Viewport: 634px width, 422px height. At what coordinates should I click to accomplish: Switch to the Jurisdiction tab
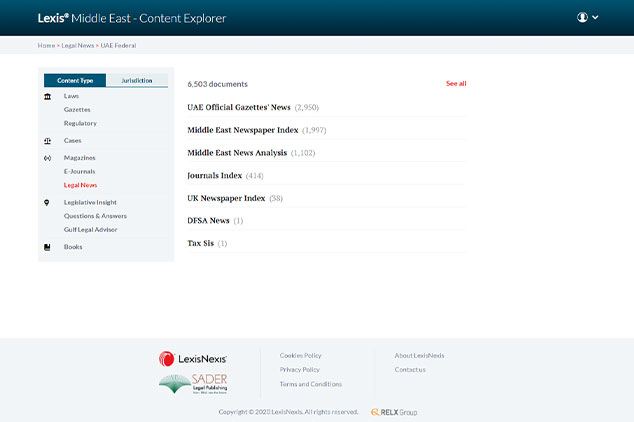coord(137,80)
